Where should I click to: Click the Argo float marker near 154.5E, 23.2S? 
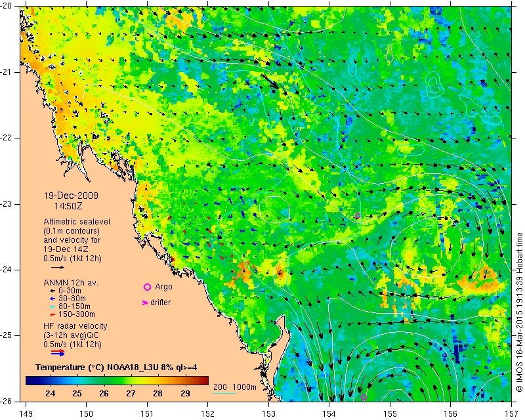click(x=358, y=215)
